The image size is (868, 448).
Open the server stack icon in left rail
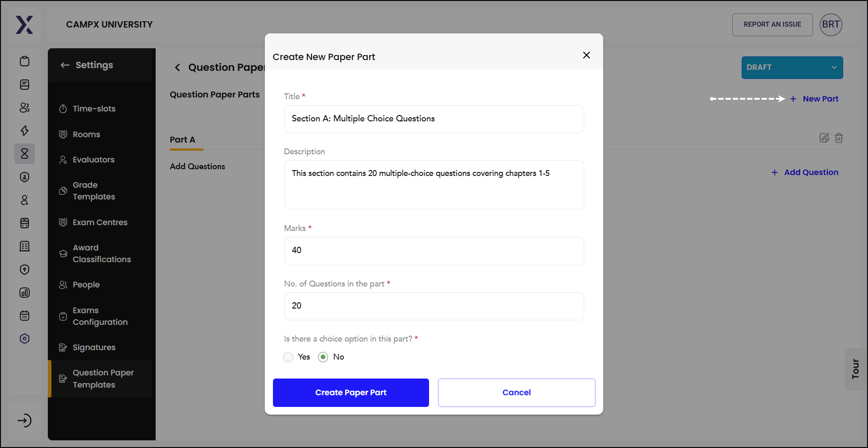point(25,223)
